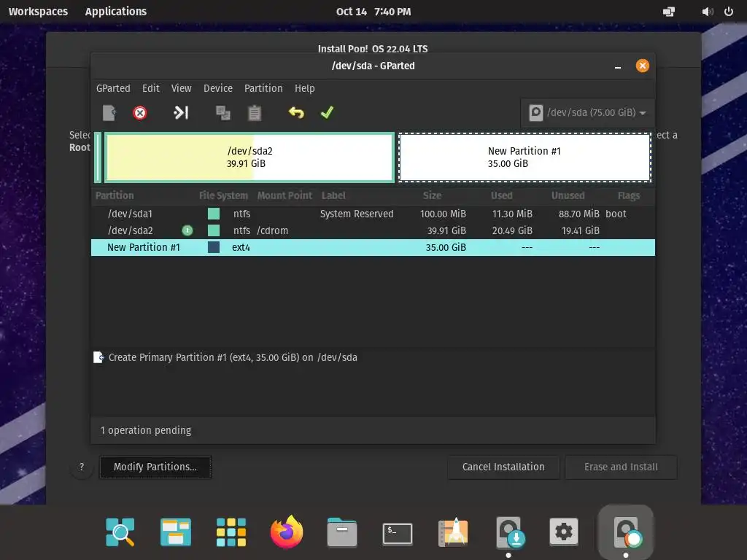Image resolution: width=747 pixels, height=560 pixels.
Task: Open the GParted menu
Action: [113, 88]
